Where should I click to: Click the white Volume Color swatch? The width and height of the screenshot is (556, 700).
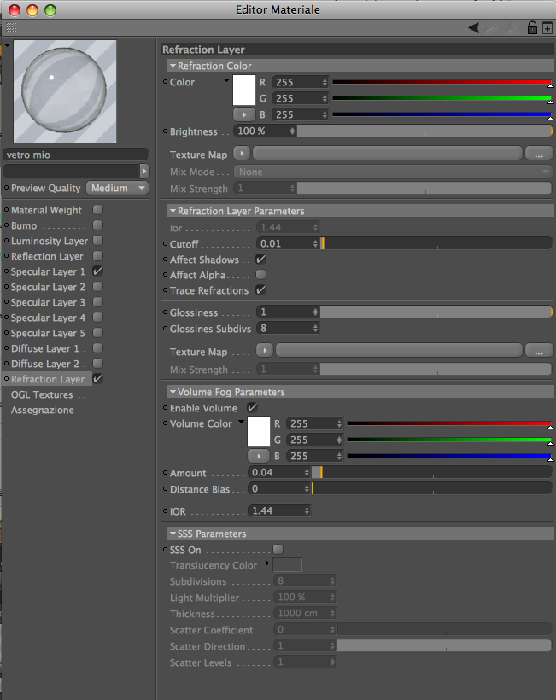coord(259,431)
